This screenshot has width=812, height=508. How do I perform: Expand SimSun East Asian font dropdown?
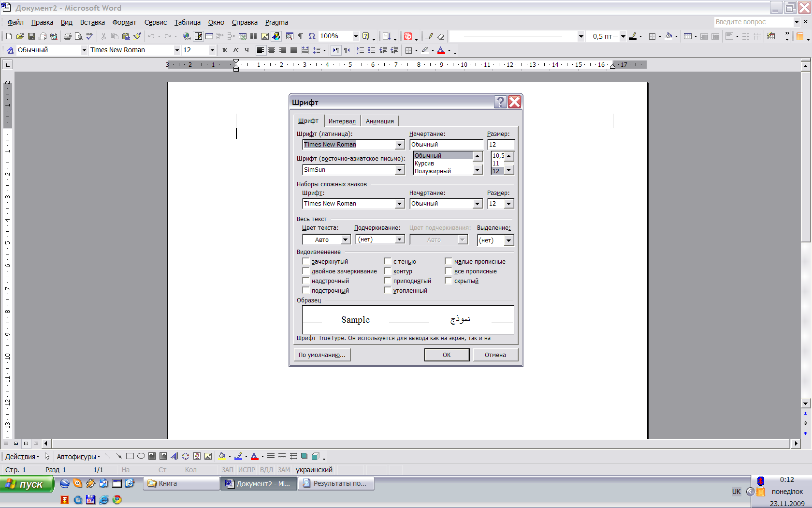[x=400, y=170]
